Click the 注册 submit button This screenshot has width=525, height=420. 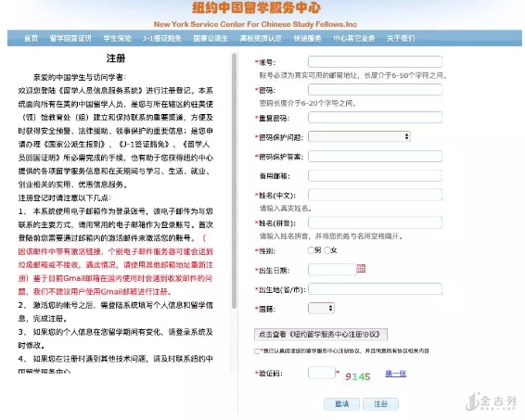[380, 404]
